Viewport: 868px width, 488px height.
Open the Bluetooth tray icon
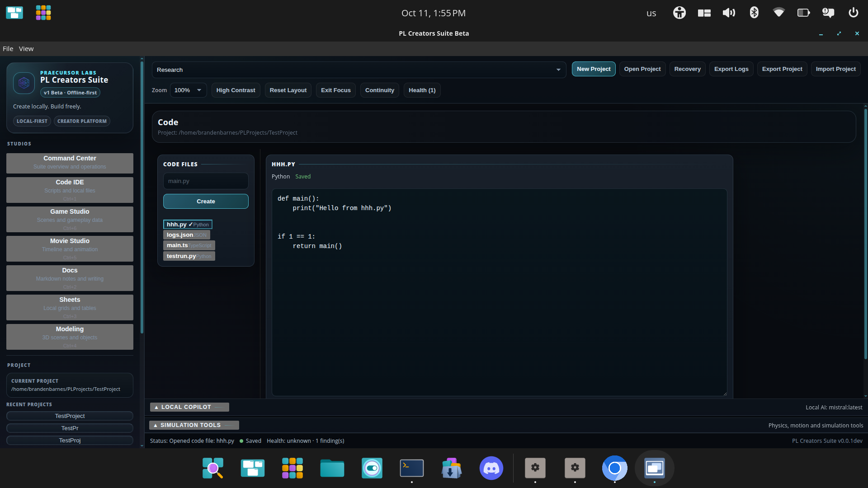point(754,13)
